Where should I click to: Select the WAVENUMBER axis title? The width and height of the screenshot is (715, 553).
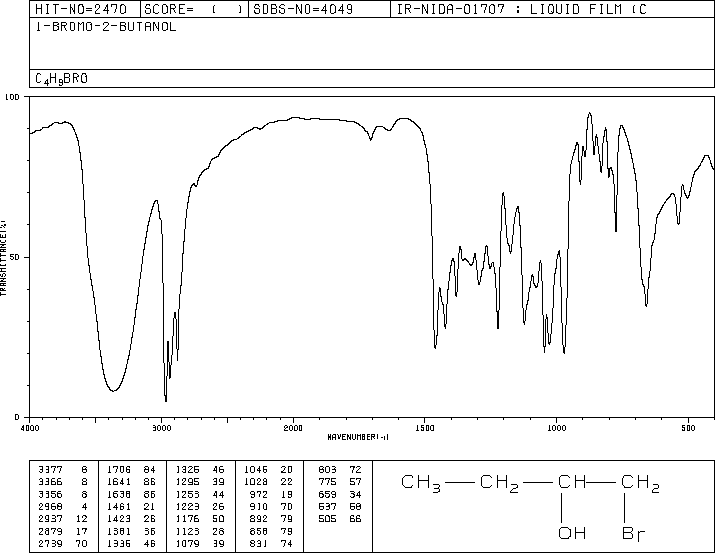[358, 437]
